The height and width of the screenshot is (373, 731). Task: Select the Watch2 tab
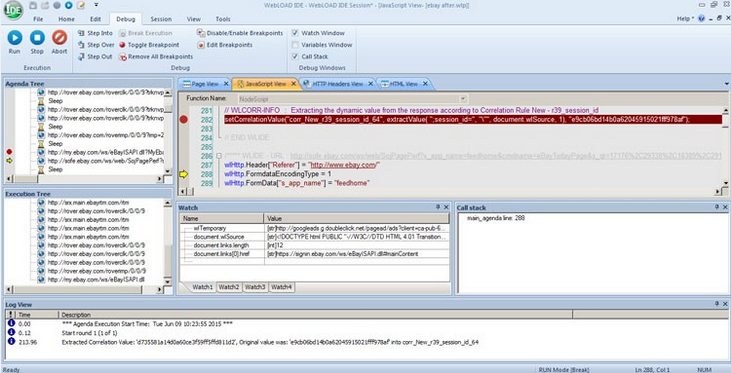click(x=228, y=287)
